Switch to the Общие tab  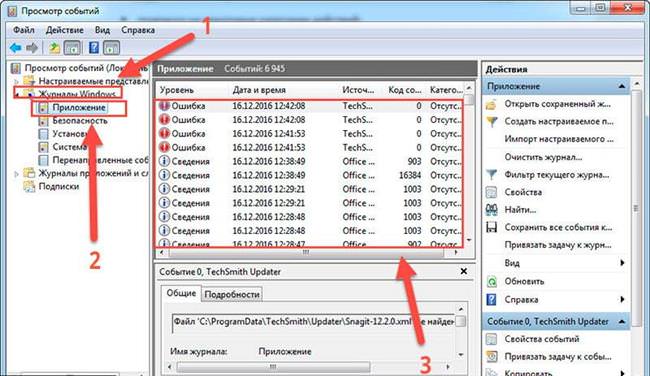[x=181, y=293]
